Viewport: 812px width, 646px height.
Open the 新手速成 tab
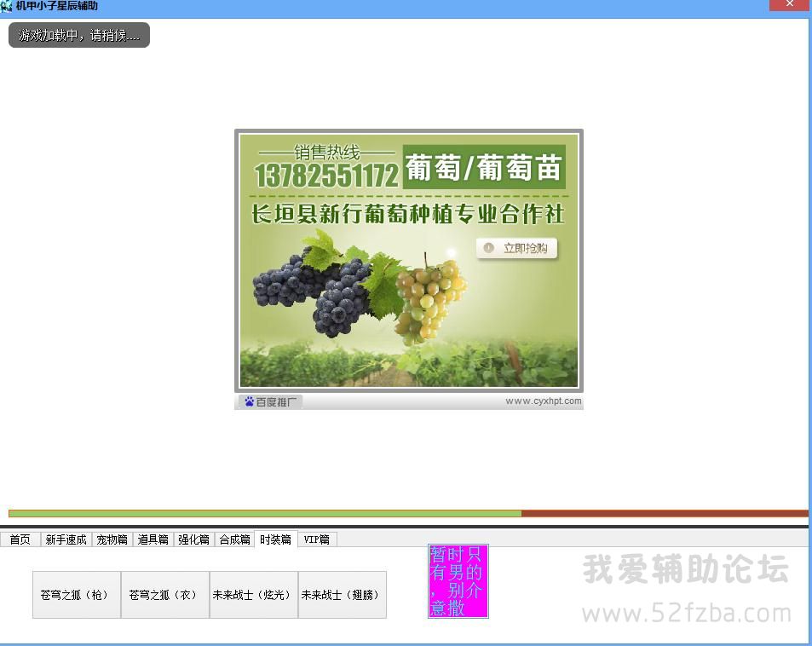click(66, 539)
